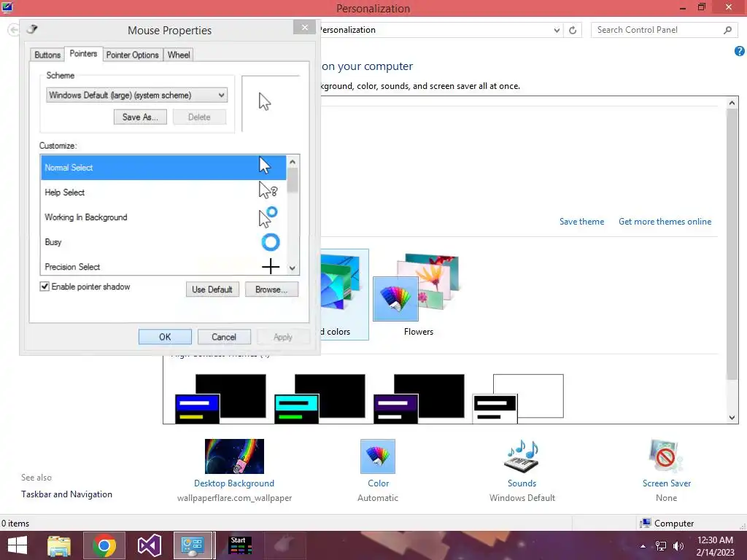747x560 pixels.
Task: Open File Explorer from the taskbar
Action: coord(59,545)
